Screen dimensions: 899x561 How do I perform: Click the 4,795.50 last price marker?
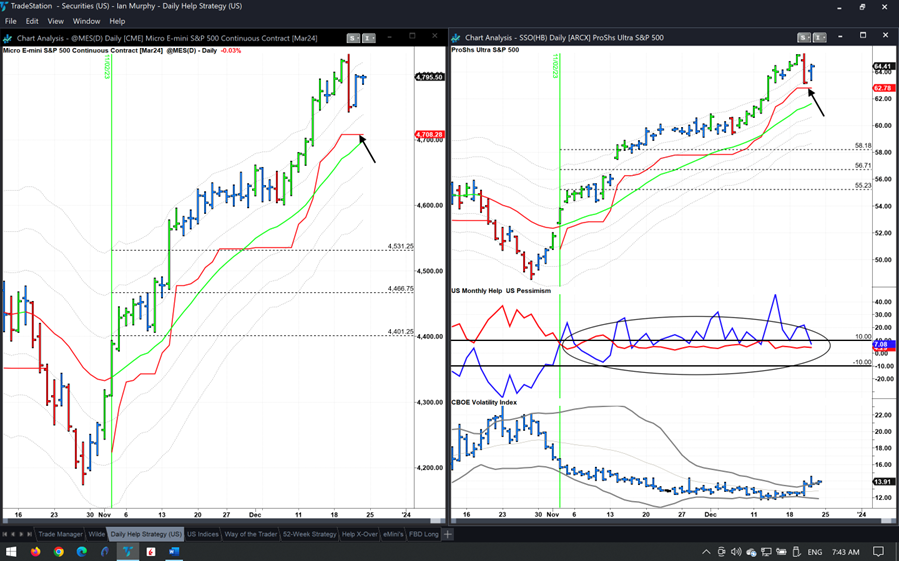tap(429, 77)
